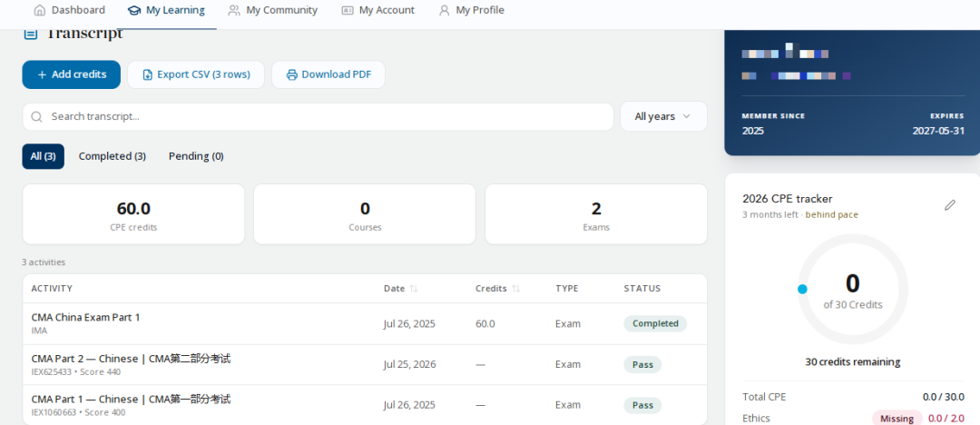Open the All years dropdown

point(663,116)
